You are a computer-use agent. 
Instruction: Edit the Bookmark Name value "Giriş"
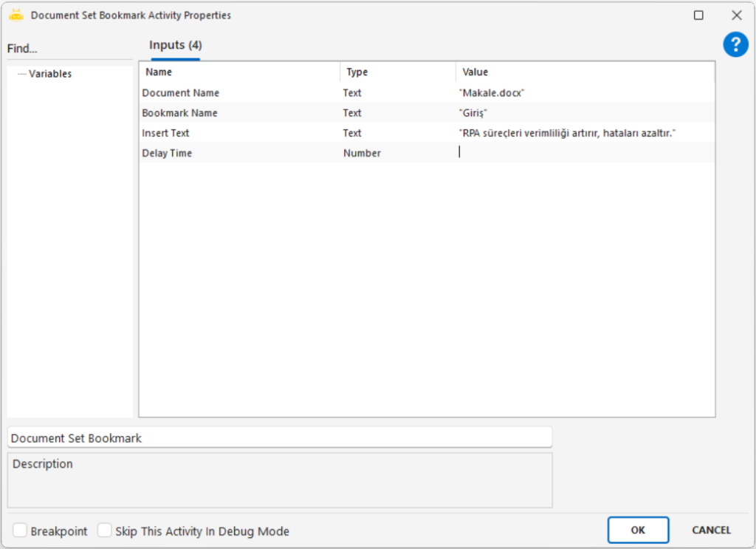(x=583, y=113)
